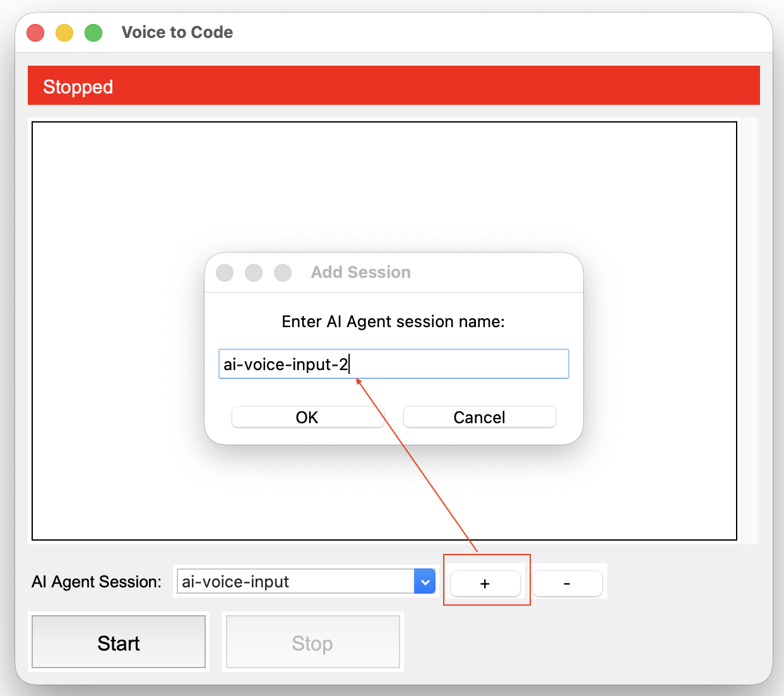Screen dimensions: 784x696
Task: Confirm the new session with OK
Action: [x=307, y=417]
